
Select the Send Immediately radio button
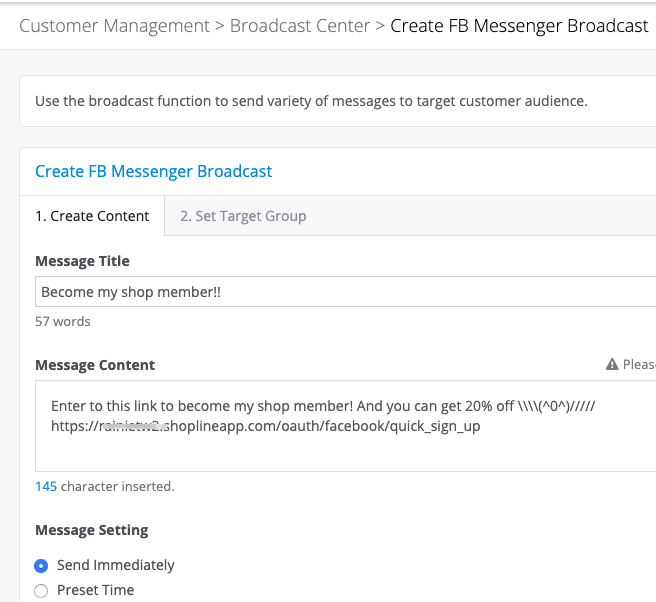41,566
